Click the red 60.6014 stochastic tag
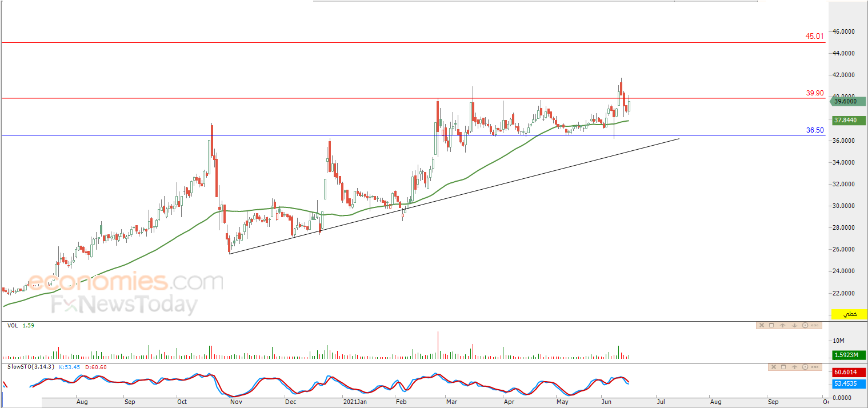The height and width of the screenshot is (408, 868). pos(849,372)
